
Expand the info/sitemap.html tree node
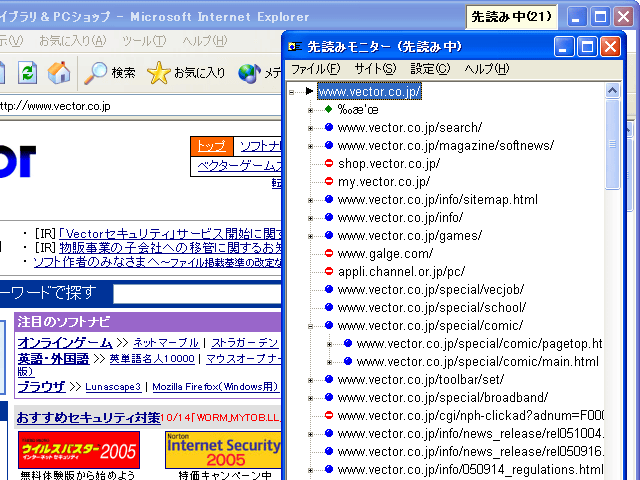click(310, 200)
